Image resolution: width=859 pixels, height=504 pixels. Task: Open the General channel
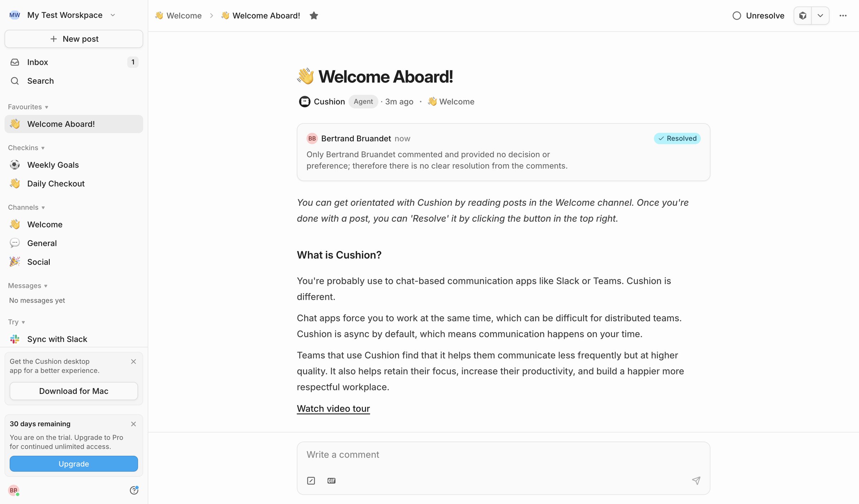pyautogui.click(x=74, y=243)
